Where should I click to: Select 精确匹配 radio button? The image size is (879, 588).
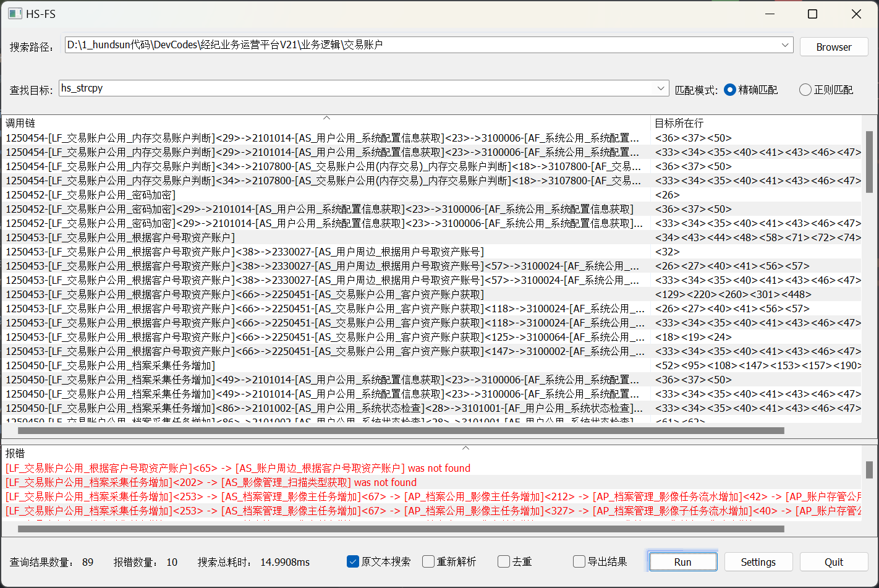point(730,90)
